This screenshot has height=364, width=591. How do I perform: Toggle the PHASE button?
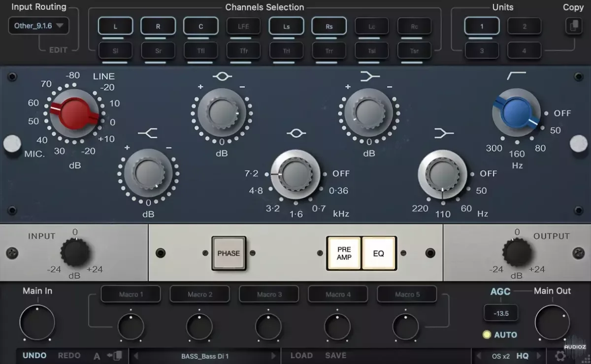[x=229, y=253]
